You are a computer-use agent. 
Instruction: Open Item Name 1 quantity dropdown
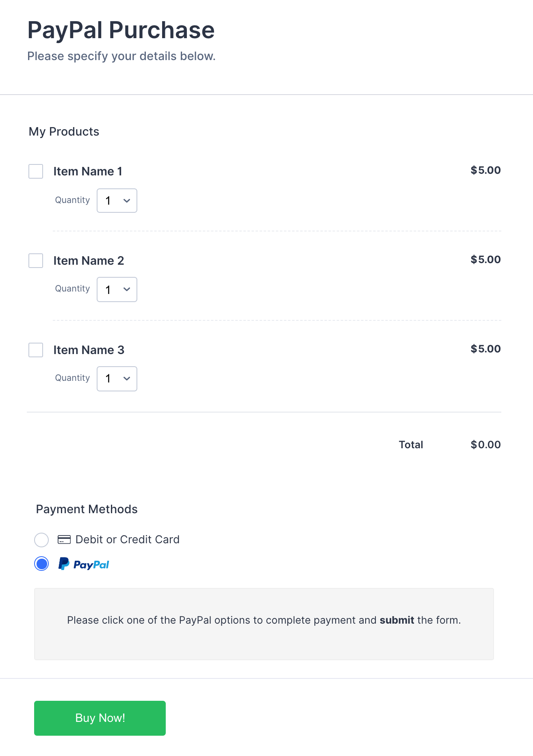click(117, 201)
